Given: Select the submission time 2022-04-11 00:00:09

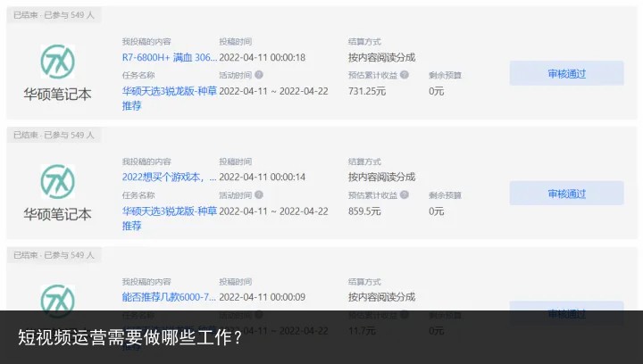Looking at the screenshot, I should click(x=262, y=297).
